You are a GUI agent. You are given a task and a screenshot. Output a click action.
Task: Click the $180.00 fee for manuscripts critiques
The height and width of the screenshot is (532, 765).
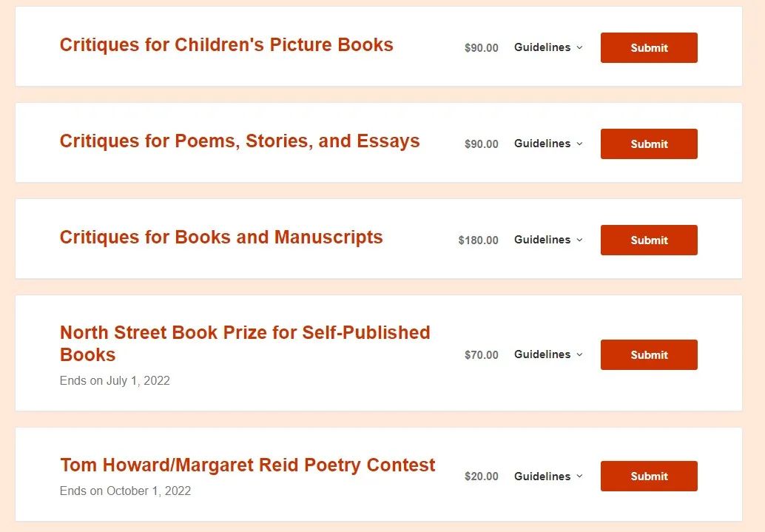(x=478, y=240)
